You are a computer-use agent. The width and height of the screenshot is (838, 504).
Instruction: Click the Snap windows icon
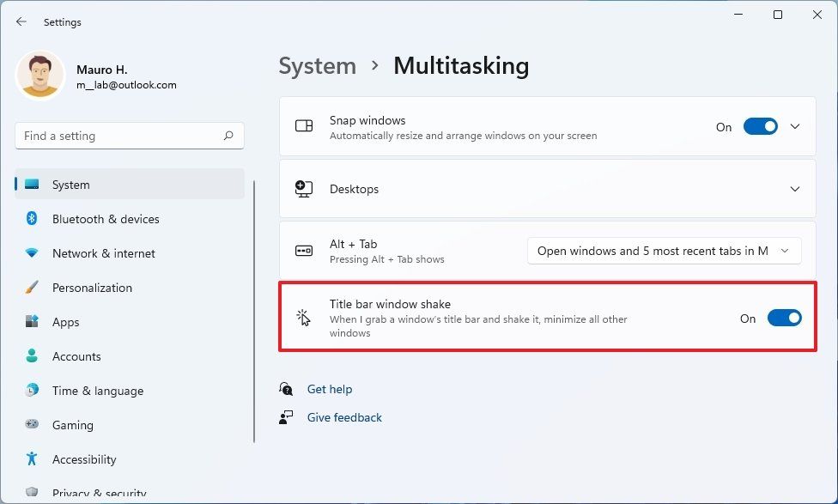click(x=303, y=125)
